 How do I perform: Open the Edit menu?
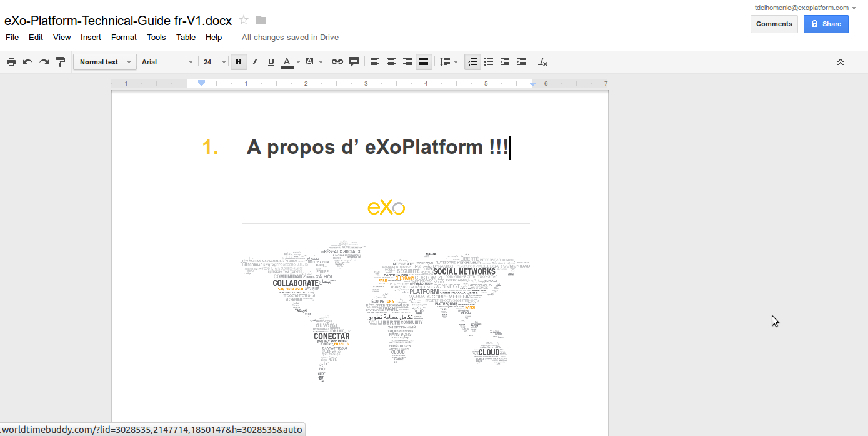pos(36,37)
